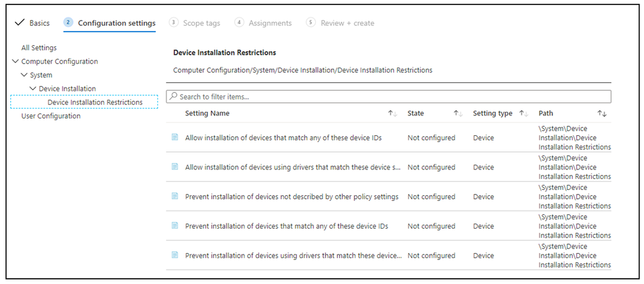644x284 pixels.
Task: Sort by State column arrows
Action: (458, 113)
